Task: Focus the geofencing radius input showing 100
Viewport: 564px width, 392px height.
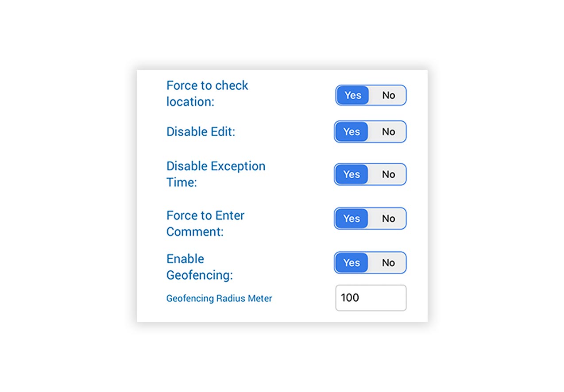Action: (371, 298)
